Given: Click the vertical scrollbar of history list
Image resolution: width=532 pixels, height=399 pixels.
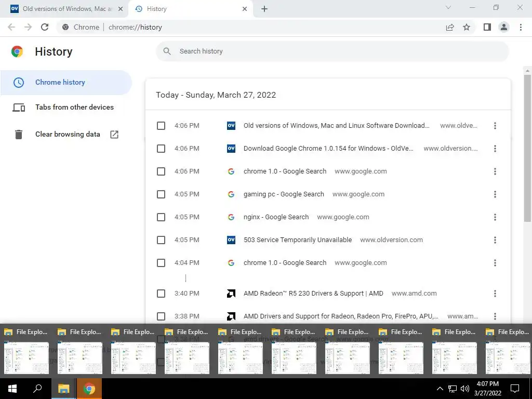Looking at the screenshot, I should pos(527,148).
